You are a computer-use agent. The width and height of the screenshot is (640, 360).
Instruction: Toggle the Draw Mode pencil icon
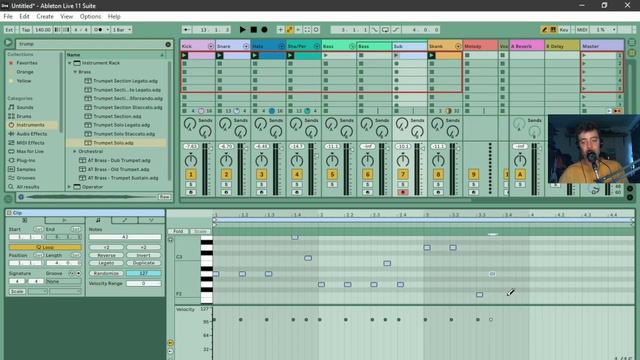pyautogui.click(x=544, y=29)
